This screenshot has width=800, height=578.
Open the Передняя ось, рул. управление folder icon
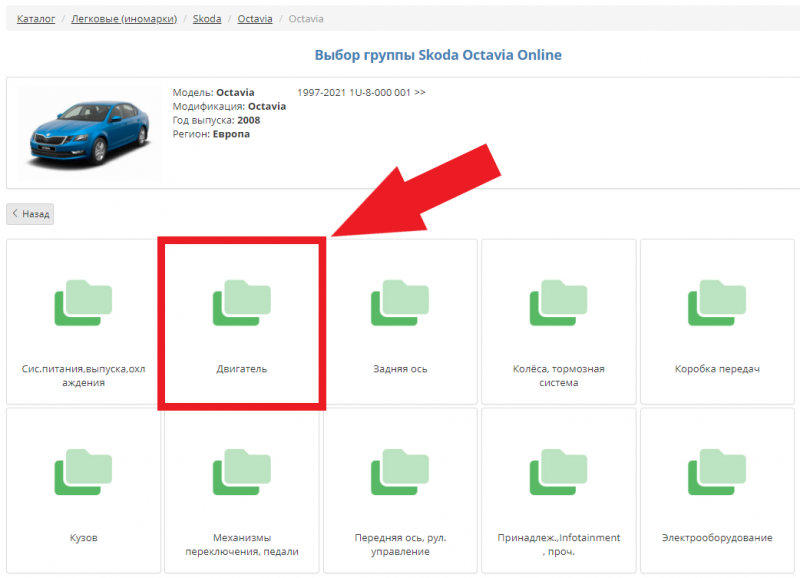pos(400,472)
